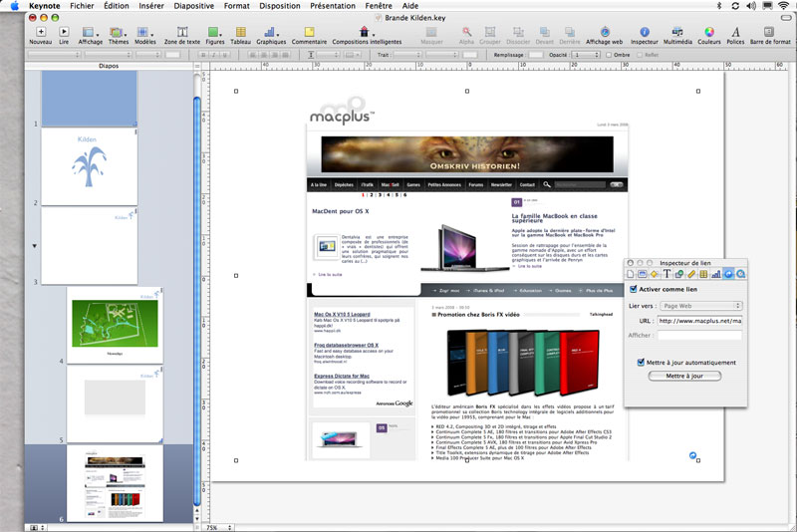This screenshot has width=797, height=532.
Task: Click the volume icon in menu bar
Action: (x=751, y=6)
